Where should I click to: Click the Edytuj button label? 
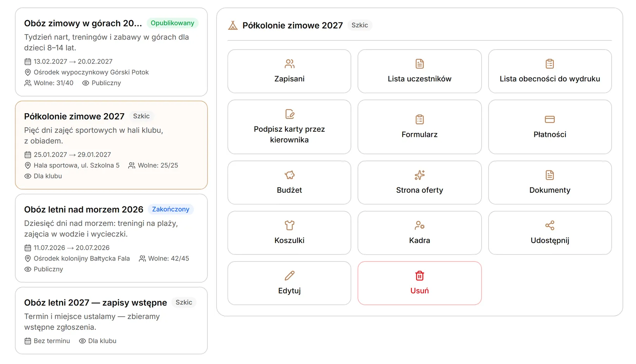(289, 291)
